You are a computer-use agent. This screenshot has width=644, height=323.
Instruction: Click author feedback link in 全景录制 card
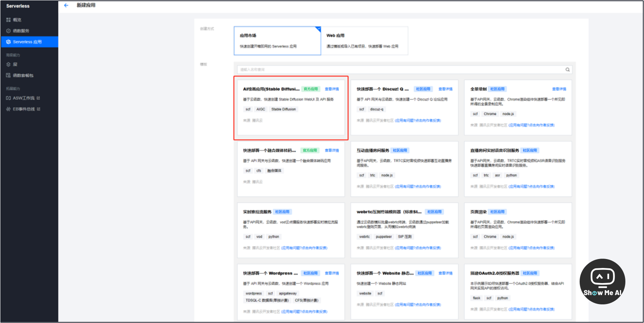pos(531,125)
